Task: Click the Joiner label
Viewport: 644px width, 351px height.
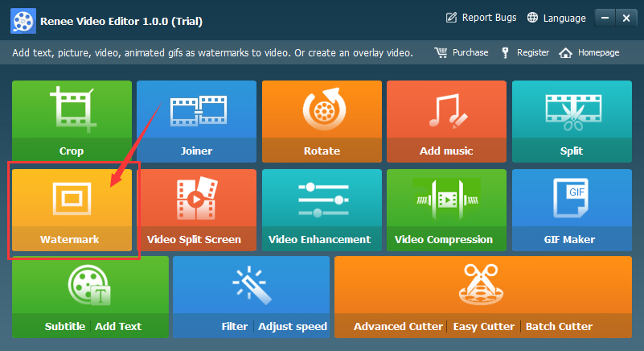Action: (196, 151)
